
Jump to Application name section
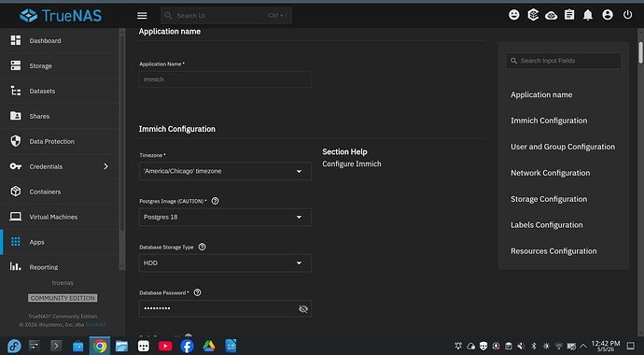(x=541, y=94)
